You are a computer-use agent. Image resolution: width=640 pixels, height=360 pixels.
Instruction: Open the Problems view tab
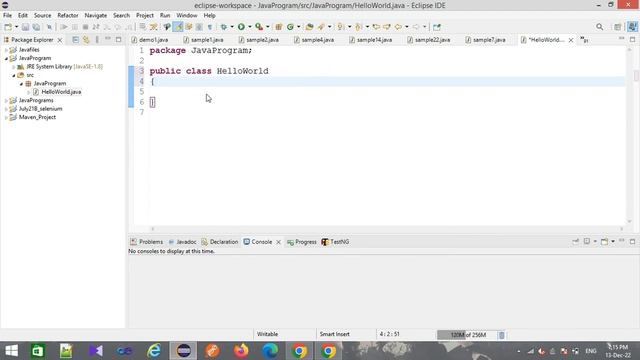point(147,242)
